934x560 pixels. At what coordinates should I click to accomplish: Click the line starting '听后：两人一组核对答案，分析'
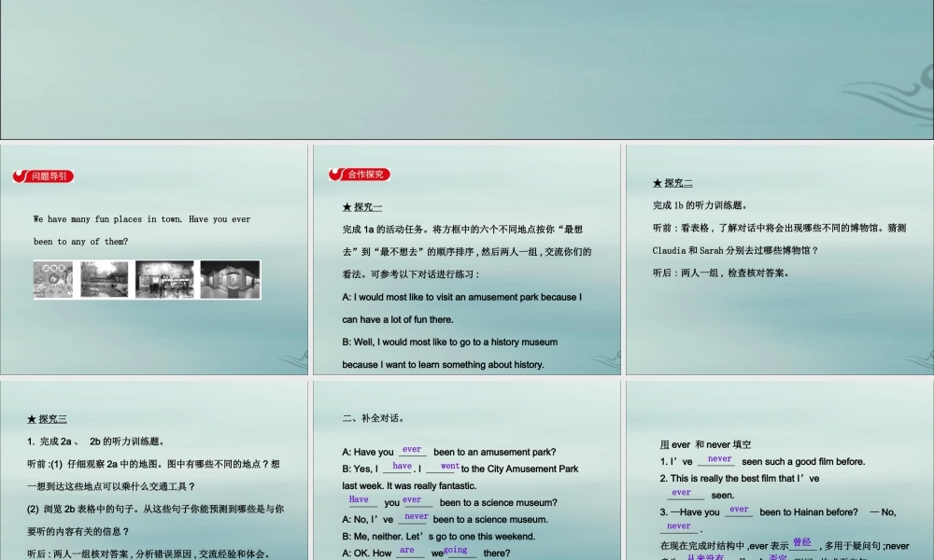(x=149, y=554)
